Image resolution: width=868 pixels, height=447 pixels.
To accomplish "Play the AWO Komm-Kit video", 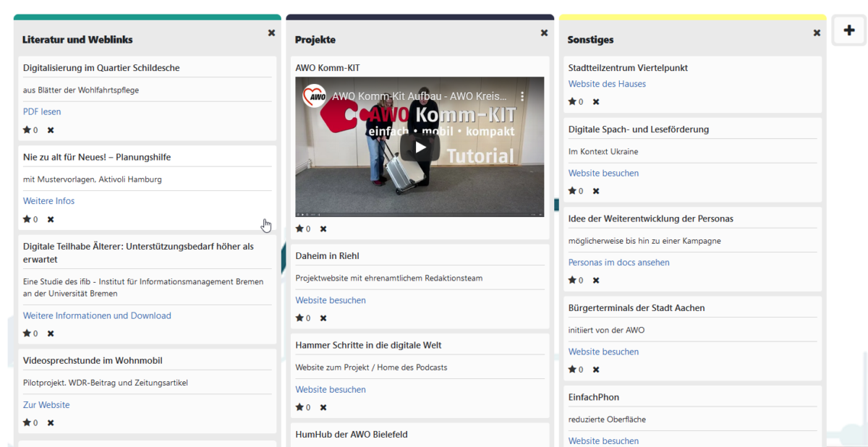I will 420,148.
